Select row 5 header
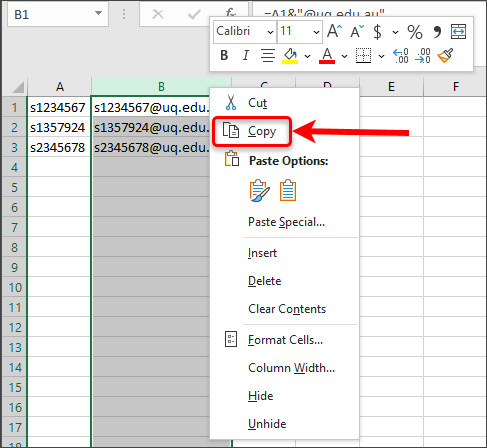The height and width of the screenshot is (448, 487). coord(14,187)
